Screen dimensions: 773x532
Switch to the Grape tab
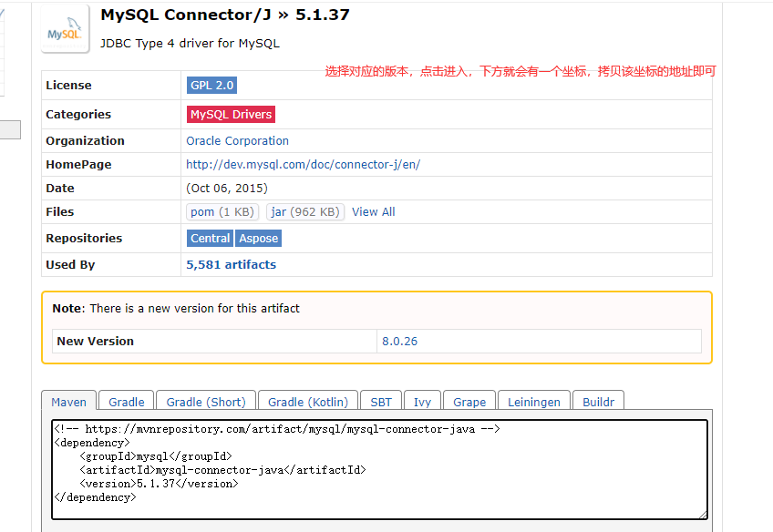tap(469, 402)
